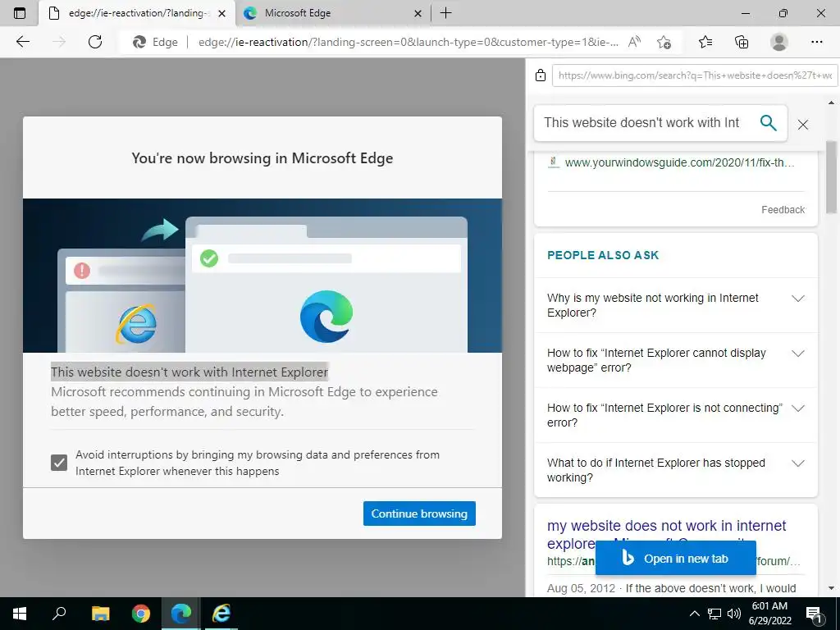Click the Continue browsing button
Viewport: 840px width, 630px height.
419,514
